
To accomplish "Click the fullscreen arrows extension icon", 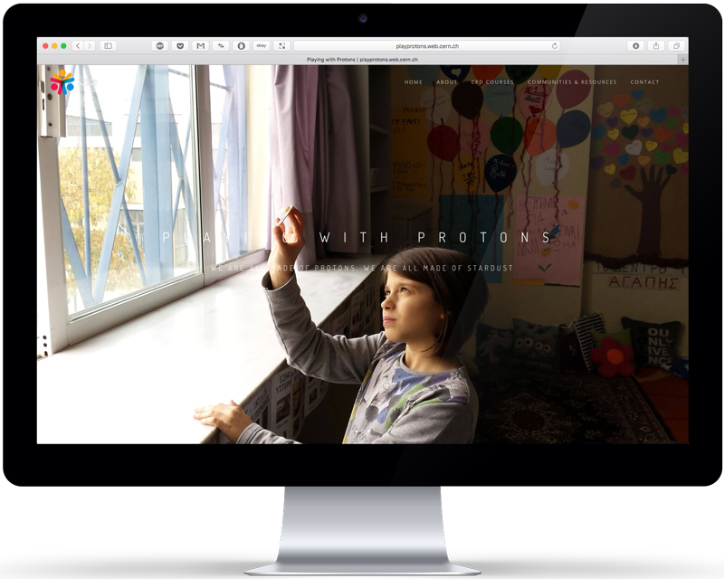I will pyautogui.click(x=281, y=45).
